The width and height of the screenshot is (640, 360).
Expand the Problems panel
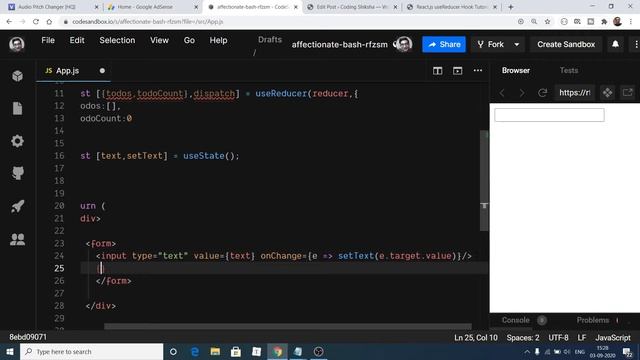[593, 320]
